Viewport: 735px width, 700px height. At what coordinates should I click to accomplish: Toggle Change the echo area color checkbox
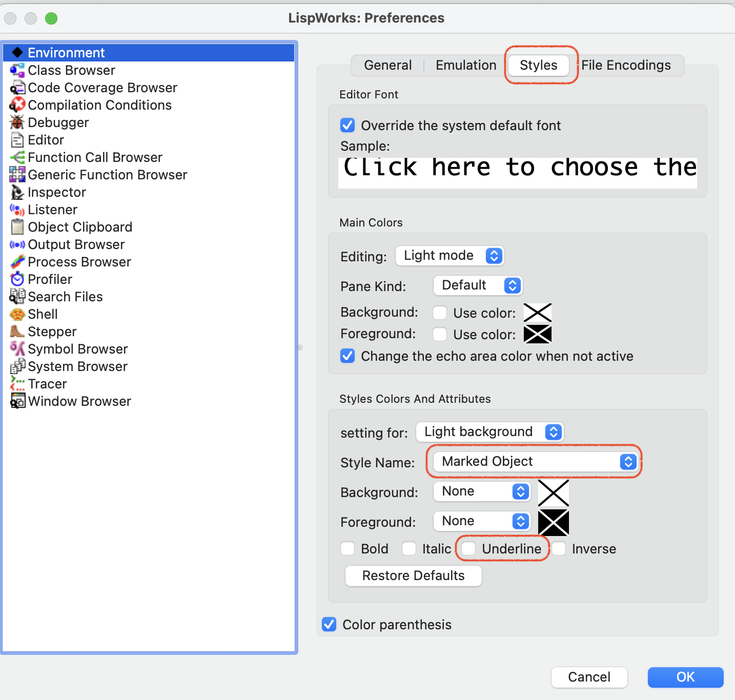click(x=348, y=356)
